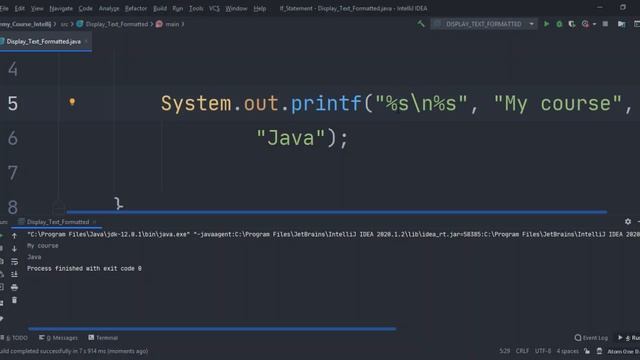Open the View menu
This screenshot has height=360, width=640.
click(x=37, y=8)
